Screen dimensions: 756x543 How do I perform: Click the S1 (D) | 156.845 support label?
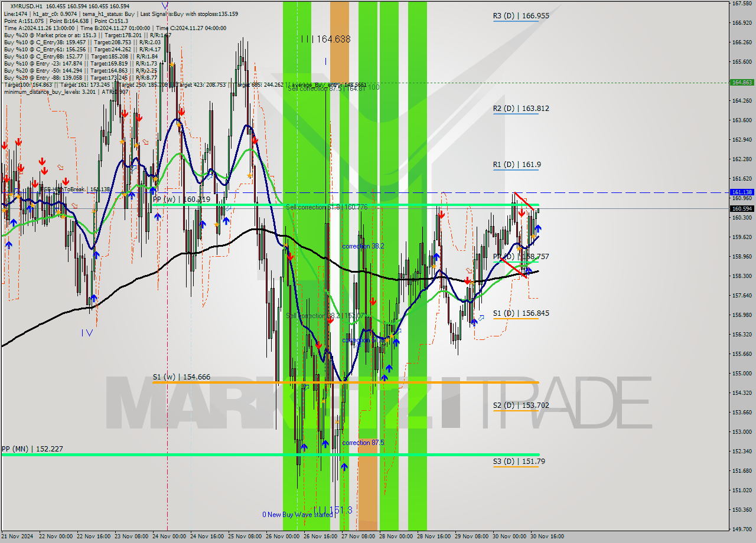[x=521, y=313]
